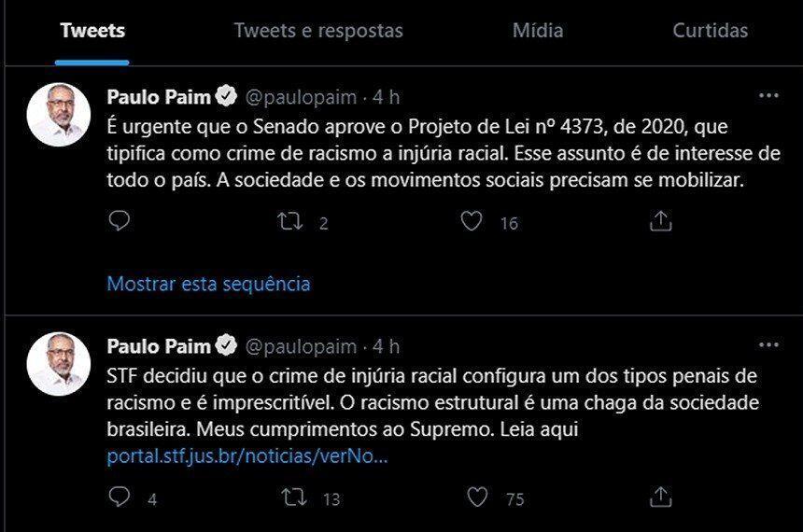Retweet the STF injúria racial tweet
This screenshot has width=803, height=532.
click(x=295, y=497)
